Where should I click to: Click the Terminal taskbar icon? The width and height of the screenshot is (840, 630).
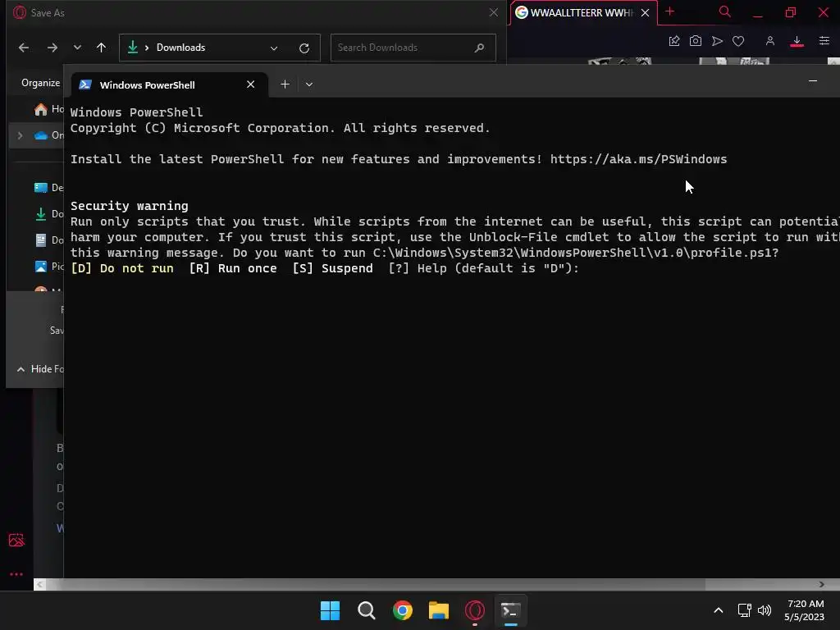tap(510, 610)
